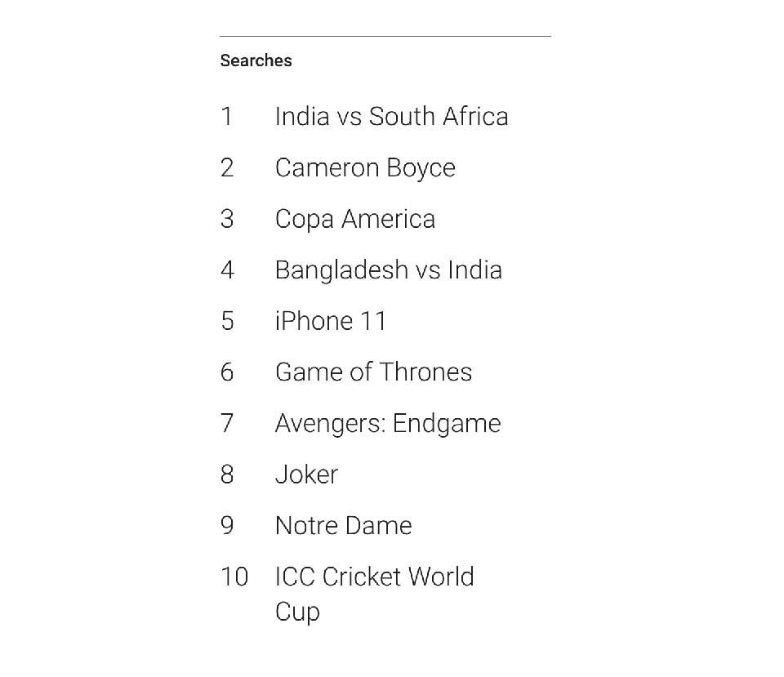The image size is (784, 677).
Task: Click the Searches section heading
Action: pyautogui.click(x=256, y=60)
